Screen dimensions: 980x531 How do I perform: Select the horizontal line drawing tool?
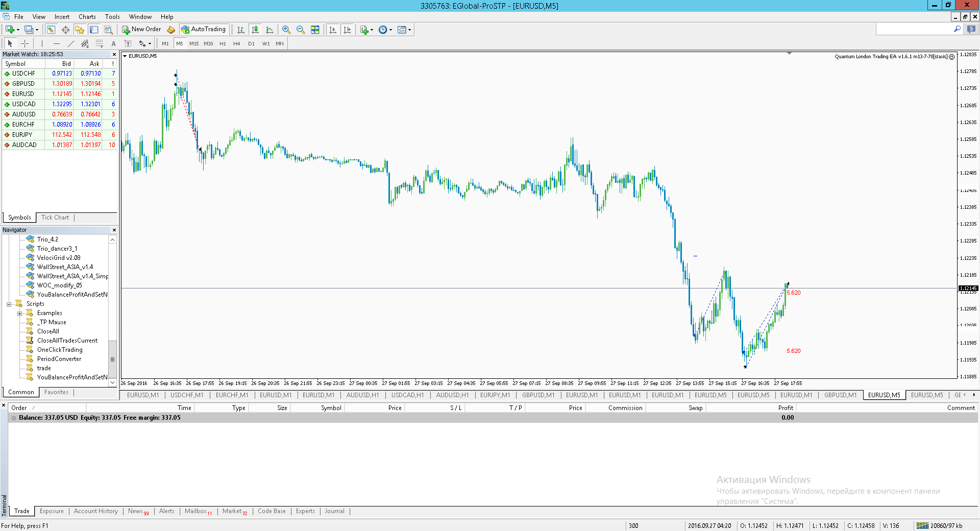point(56,43)
